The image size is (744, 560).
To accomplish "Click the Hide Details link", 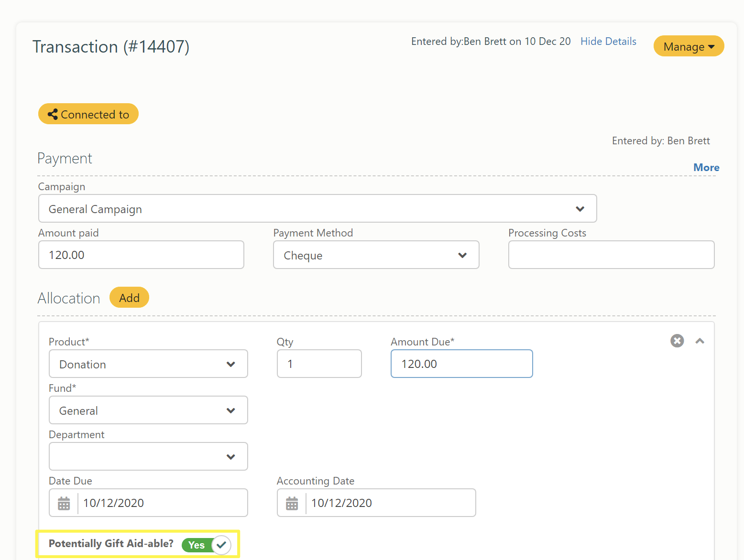I will (608, 42).
